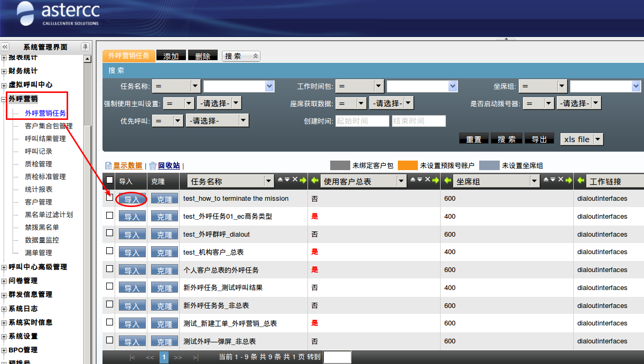Click the 添加 button
Screen dimensions: 644x364
(171, 56)
